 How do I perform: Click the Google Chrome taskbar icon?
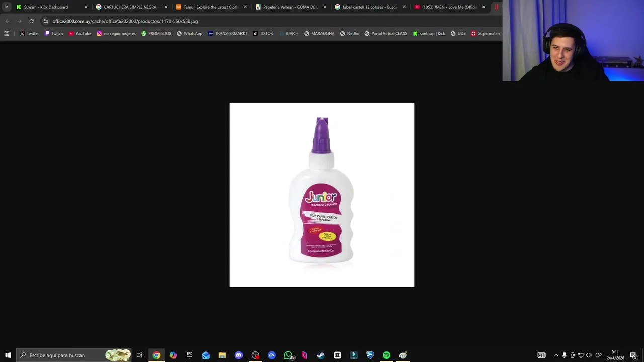coord(156,355)
